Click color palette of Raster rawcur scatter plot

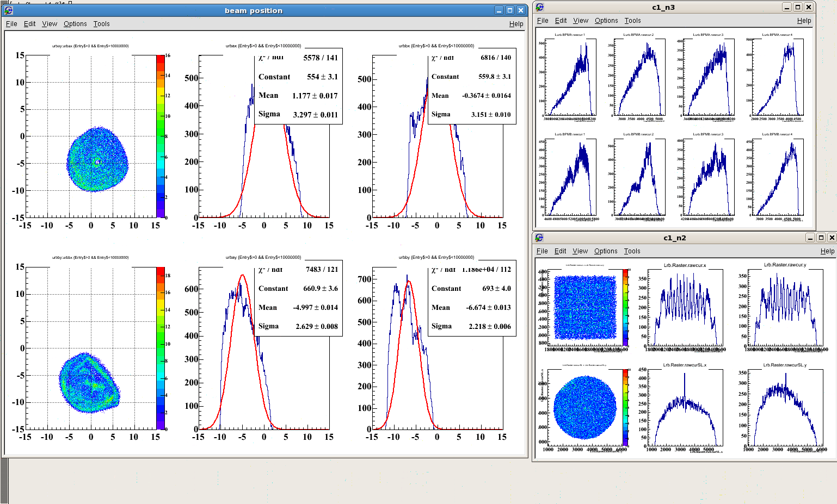(x=625, y=307)
